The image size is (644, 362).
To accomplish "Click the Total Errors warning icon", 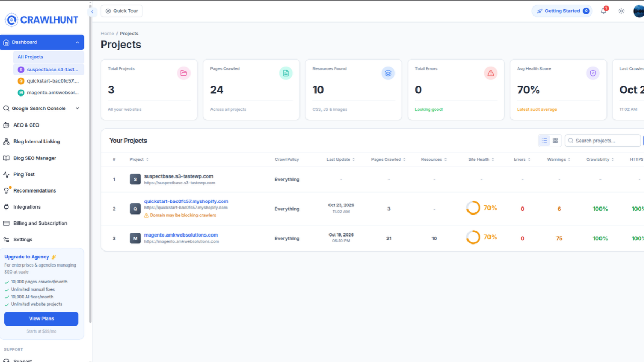I will pyautogui.click(x=491, y=73).
